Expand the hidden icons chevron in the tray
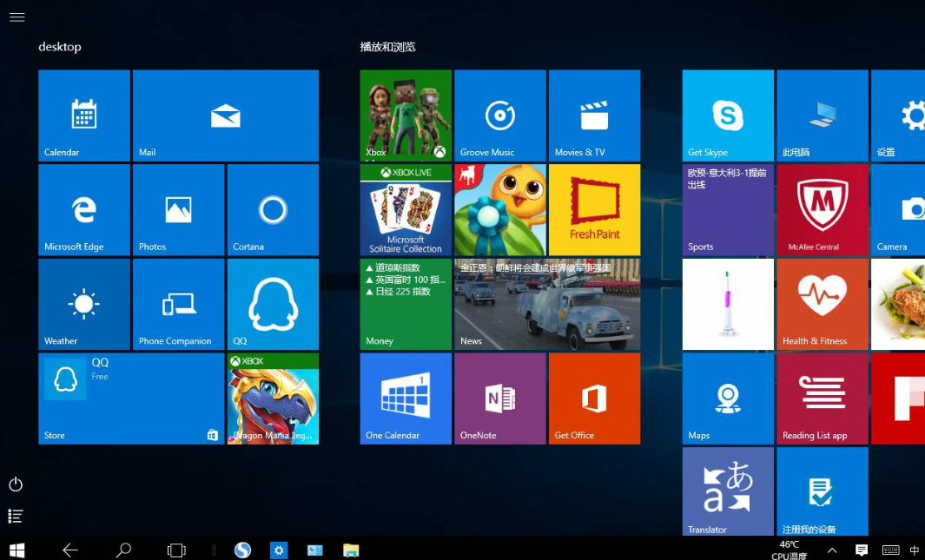Screen dimensions: 925x560 click(831, 550)
